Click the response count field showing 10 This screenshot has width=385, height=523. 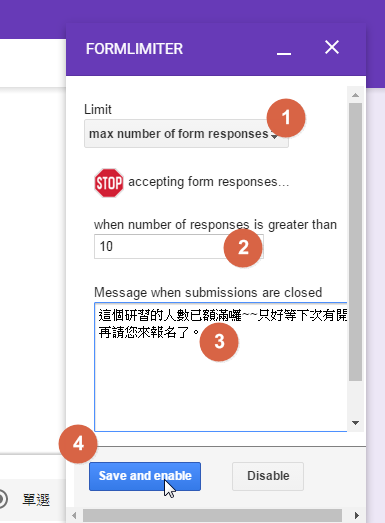pyautogui.click(x=179, y=246)
